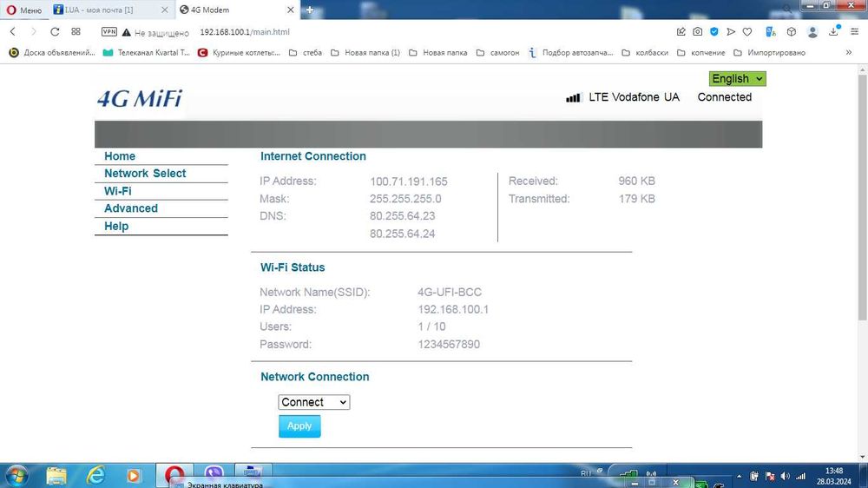Open the downloads icon
Viewport: 868px width, 488px height.
[833, 31]
